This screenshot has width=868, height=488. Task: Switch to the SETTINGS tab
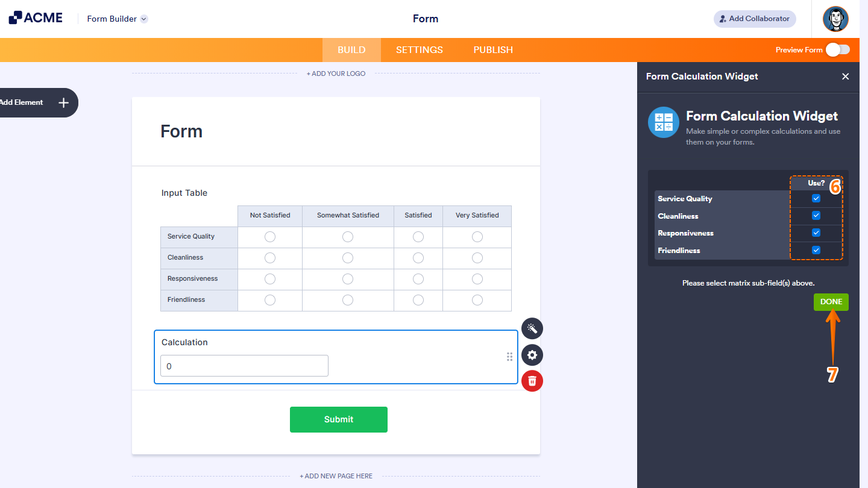(419, 49)
